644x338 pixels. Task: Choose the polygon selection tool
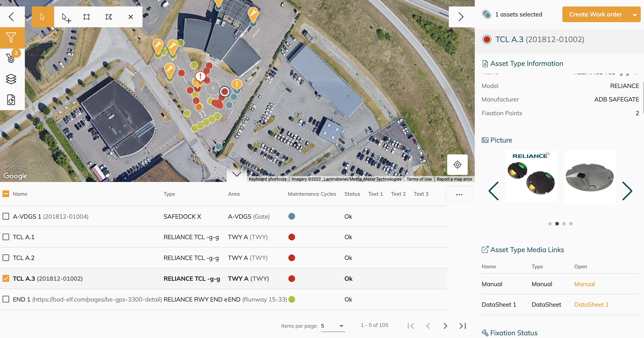pyautogui.click(x=109, y=17)
